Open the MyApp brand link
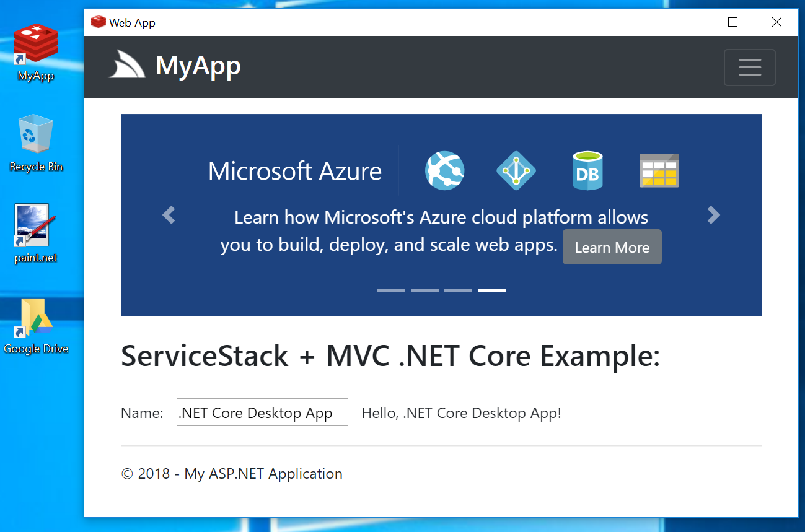 [x=198, y=65]
